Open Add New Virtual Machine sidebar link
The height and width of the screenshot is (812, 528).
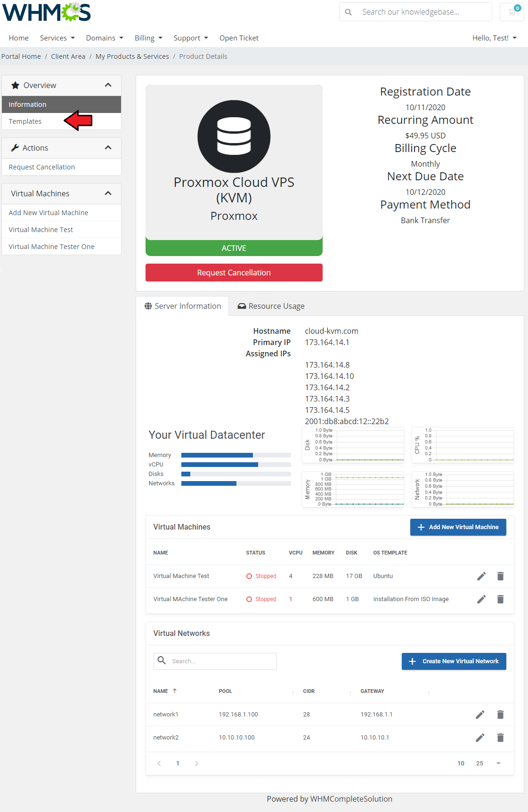pyautogui.click(x=61, y=213)
